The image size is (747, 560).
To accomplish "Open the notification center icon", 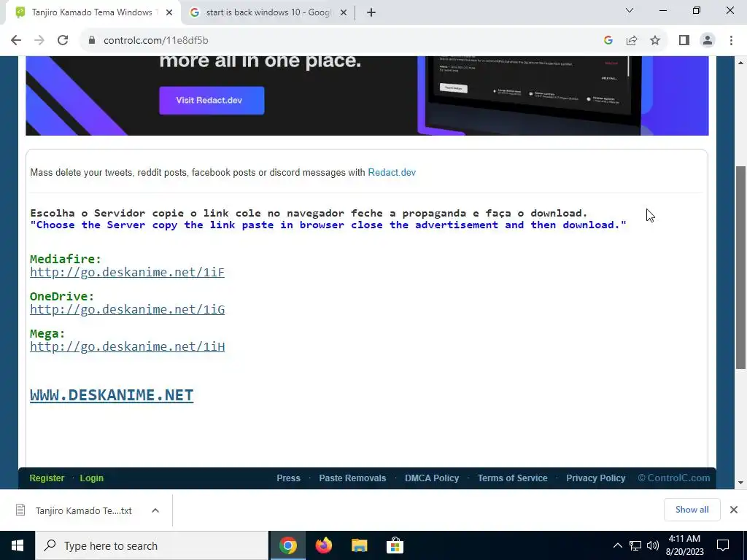I will pyautogui.click(x=723, y=545).
